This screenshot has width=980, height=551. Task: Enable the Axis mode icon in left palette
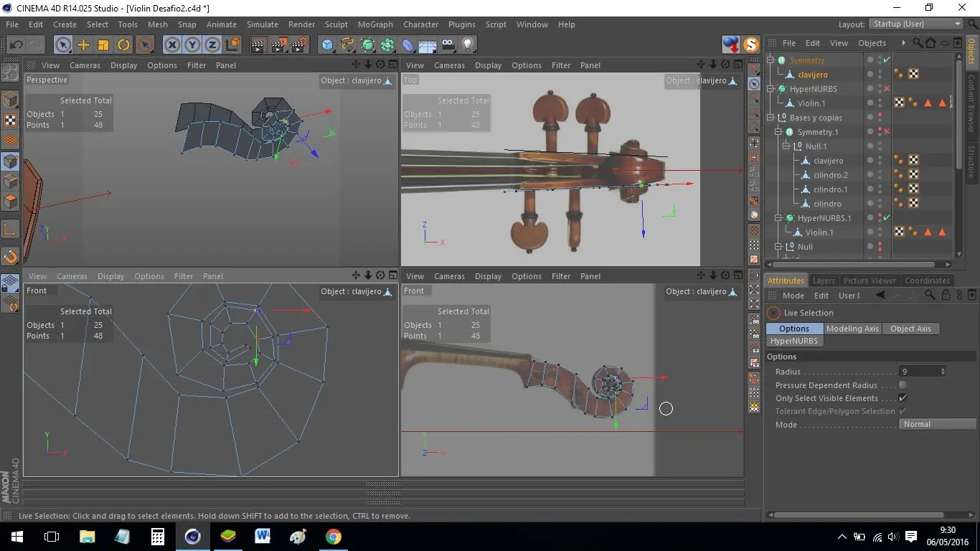[x=10, y=230]
